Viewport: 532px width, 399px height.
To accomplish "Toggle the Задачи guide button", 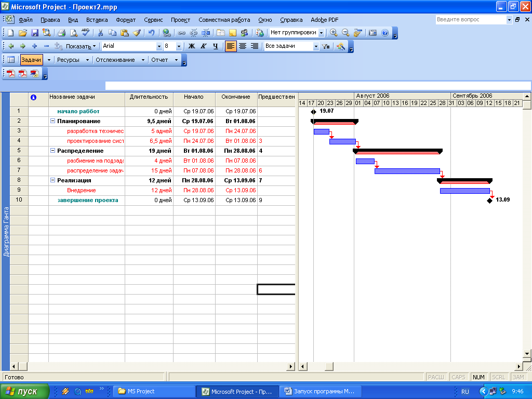I will point(31,60).
